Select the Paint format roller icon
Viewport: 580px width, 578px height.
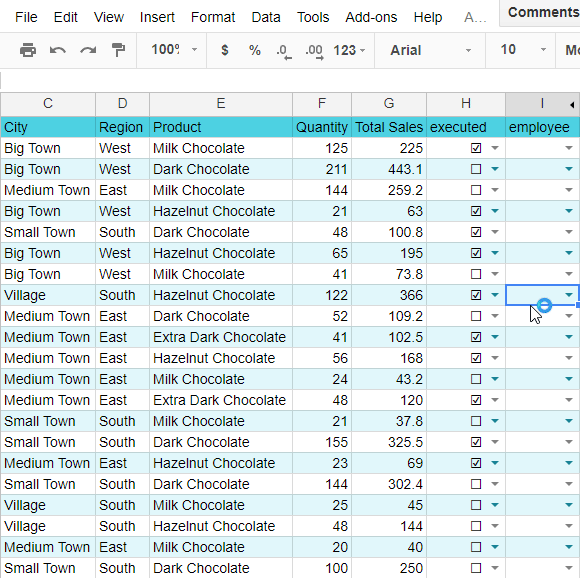[x=118, y=50]
